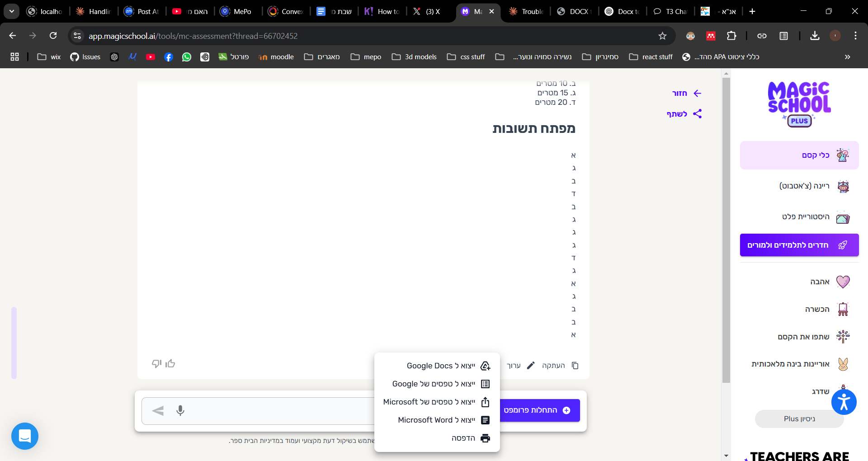Click the copy (העתקה) icon
Image resolution: width=868 pixels, height=461 pixels.
click(575, 365)
